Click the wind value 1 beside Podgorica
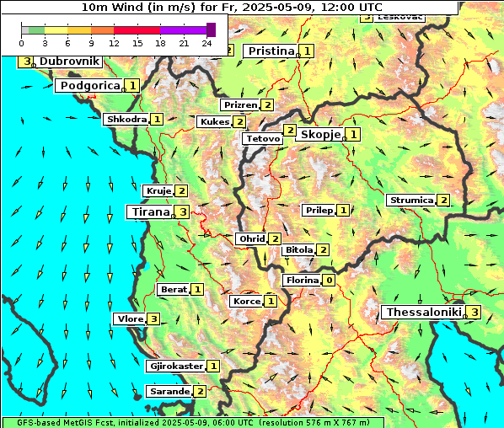This screenshot has height=428, width=504. pyautogui.click(x=133, y=86)
